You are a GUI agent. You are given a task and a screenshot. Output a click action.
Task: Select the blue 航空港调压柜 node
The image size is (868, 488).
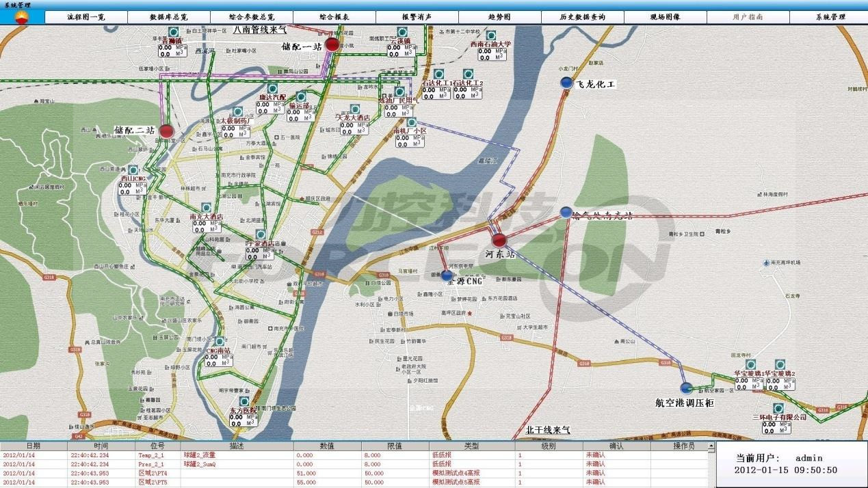686,388
